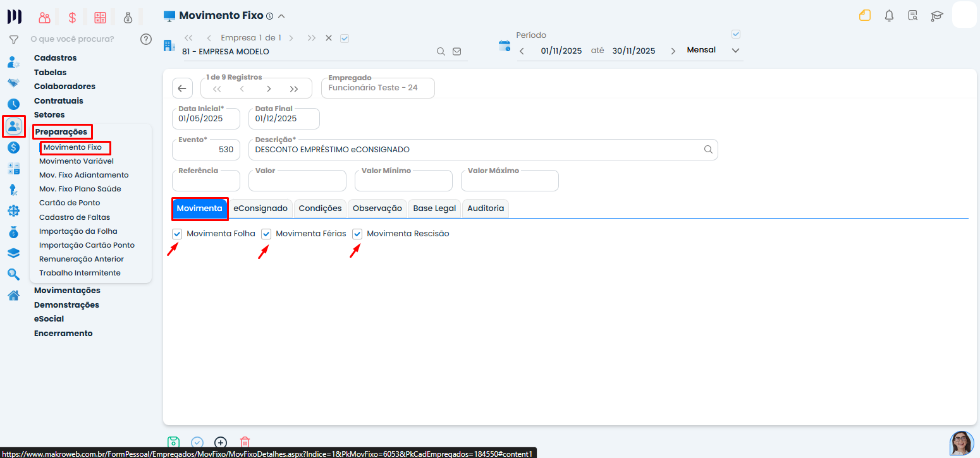This screenshot has width=980, height=458.
Task: Click the green save disk icon
Action: 173,443
